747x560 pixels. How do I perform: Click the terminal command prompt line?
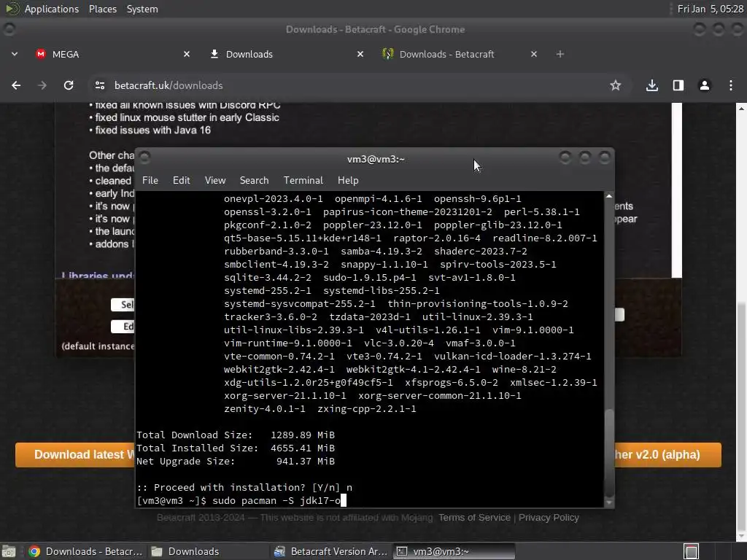click(x=241, y=500)
